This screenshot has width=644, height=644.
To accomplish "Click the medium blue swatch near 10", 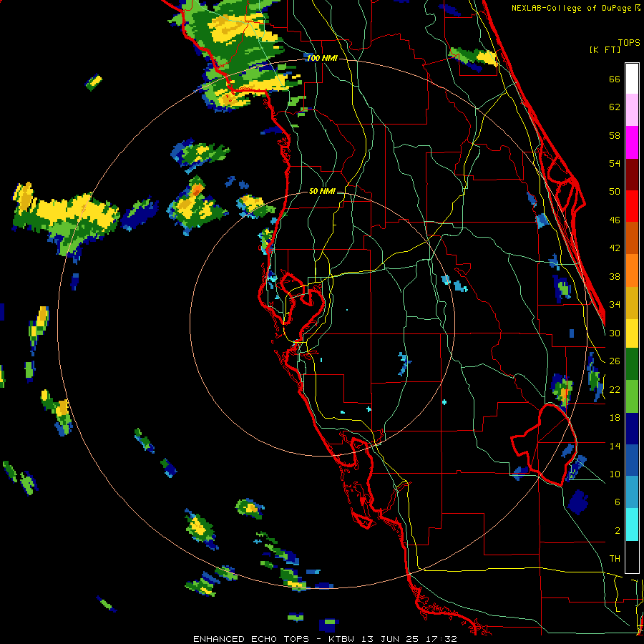I will click(632, 461).
